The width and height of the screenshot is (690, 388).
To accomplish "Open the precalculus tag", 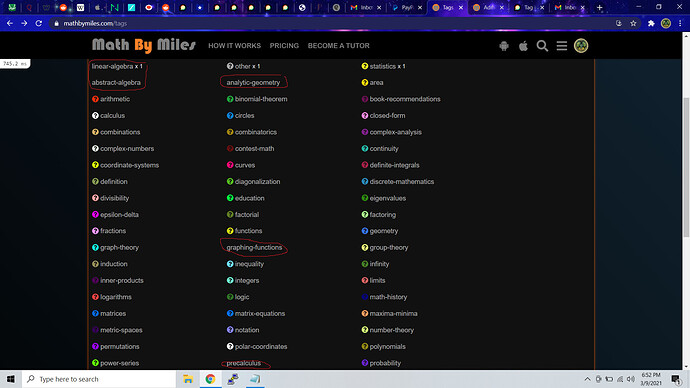I will (243, 363).
